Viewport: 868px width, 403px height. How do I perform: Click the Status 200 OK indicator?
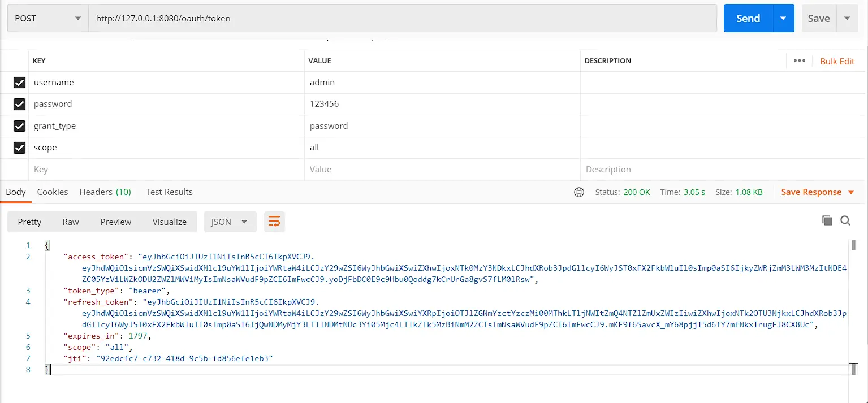pos(623,192)
